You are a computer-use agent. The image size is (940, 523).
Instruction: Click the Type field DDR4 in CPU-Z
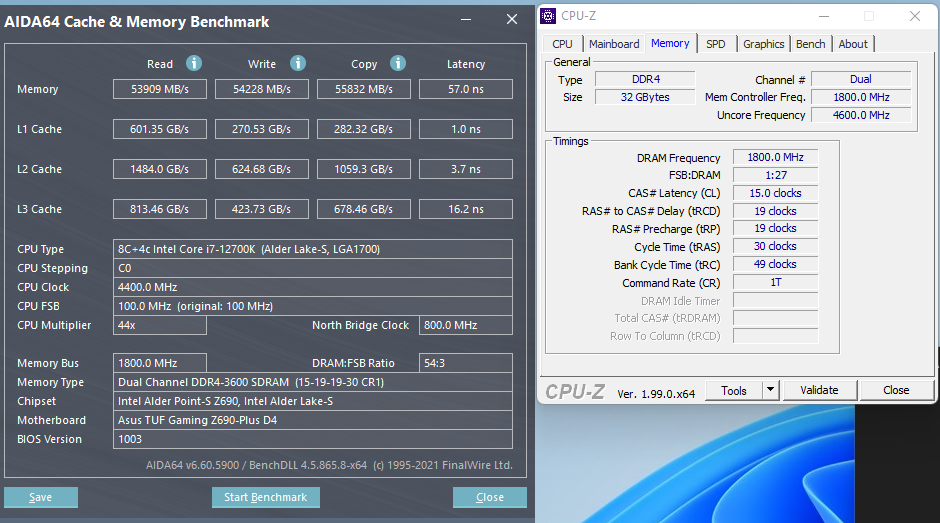[x=645, y=79]
